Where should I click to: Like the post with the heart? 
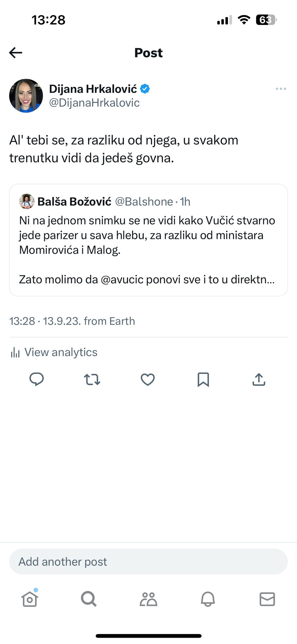pyautogui.click(x=148, y=380)
